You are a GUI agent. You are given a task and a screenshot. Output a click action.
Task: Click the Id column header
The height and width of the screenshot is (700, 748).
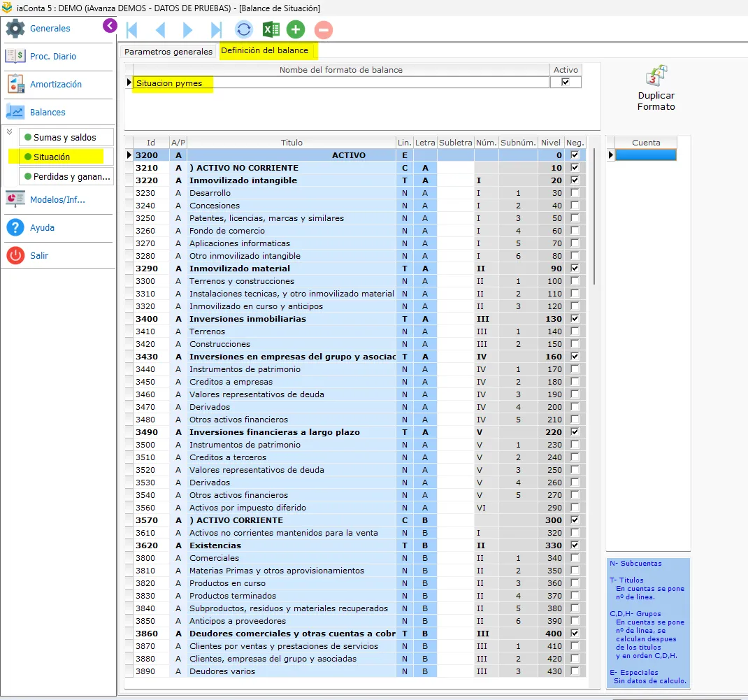(151, 143)
